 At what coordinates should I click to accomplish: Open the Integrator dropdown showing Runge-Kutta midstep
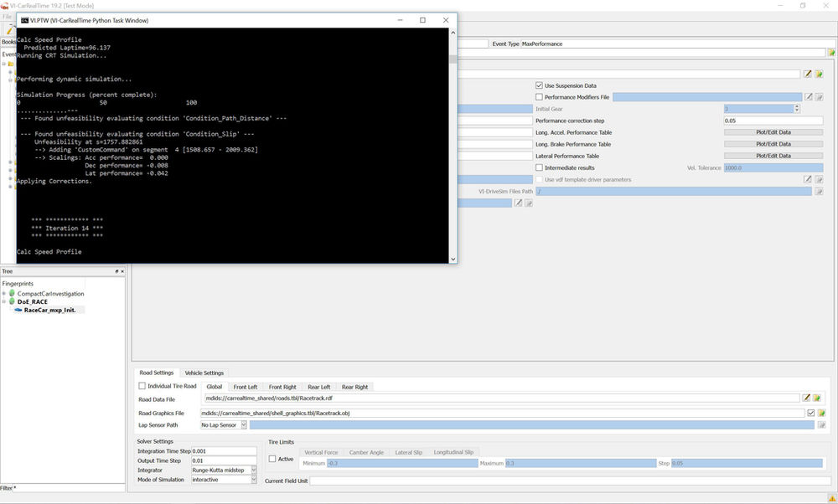252,470
